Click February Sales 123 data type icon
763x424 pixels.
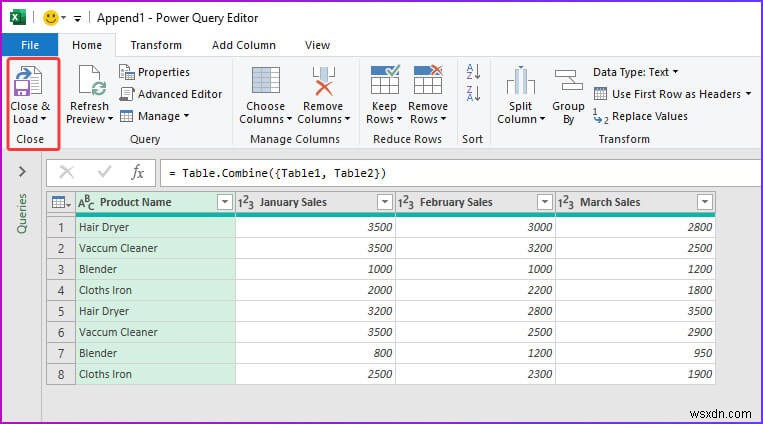tap(406, 202)
